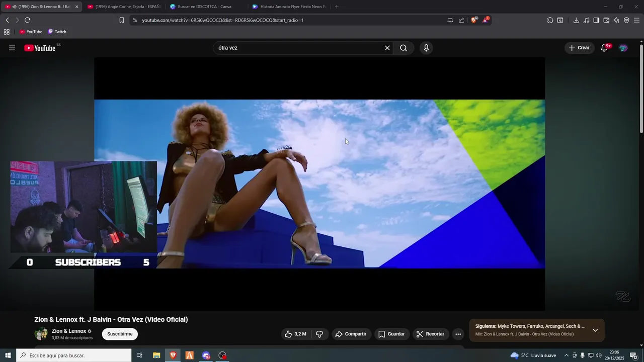This screenshot has width=644, height=362.
Task: Open browser downloads
Action: 576,20
